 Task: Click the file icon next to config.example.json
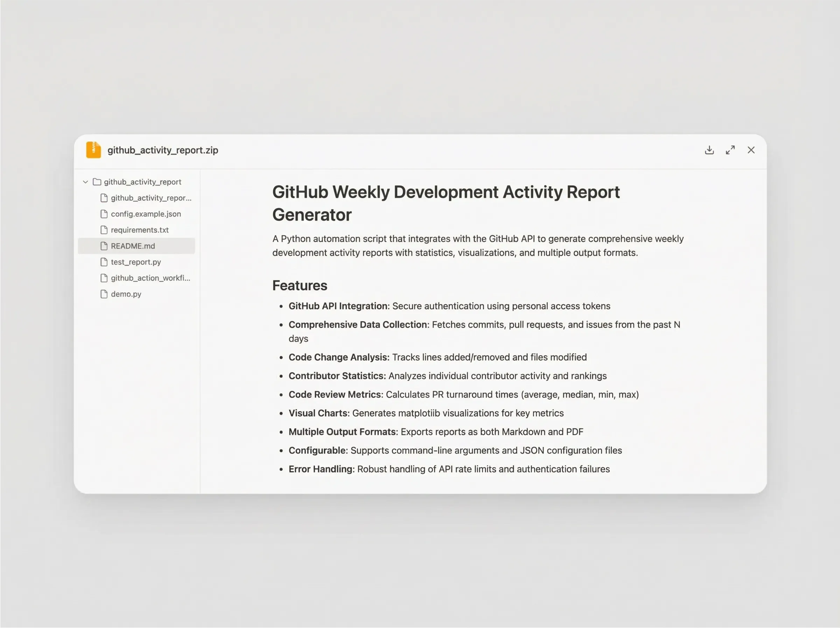pyautogui.click(x=104, y=214)
